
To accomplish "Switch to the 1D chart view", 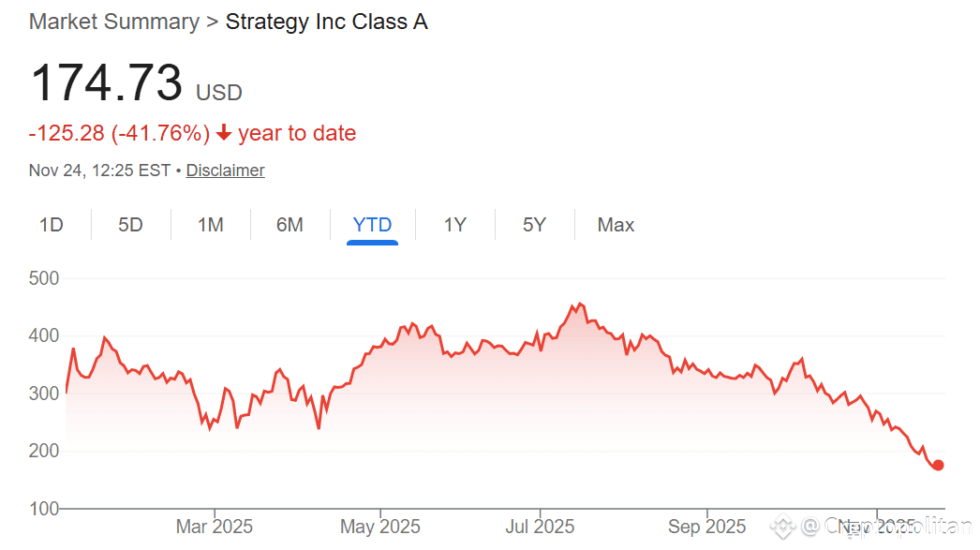I will (52, 224).
